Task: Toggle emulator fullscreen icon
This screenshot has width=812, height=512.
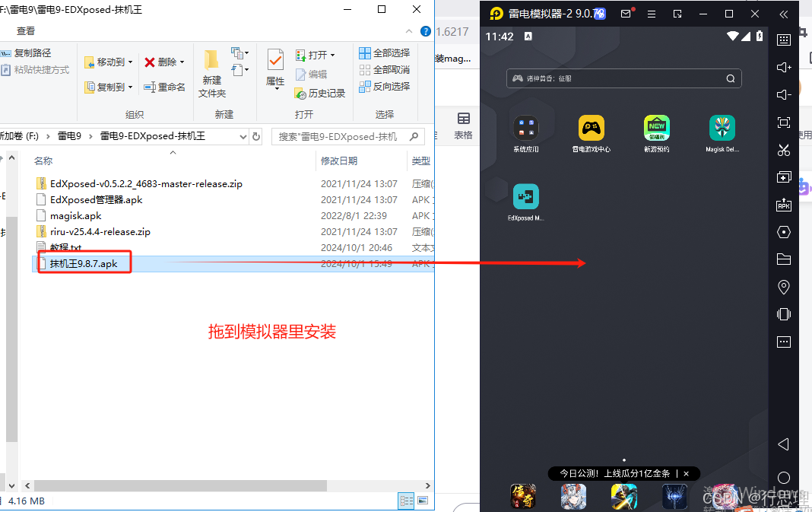Action: 784,122
